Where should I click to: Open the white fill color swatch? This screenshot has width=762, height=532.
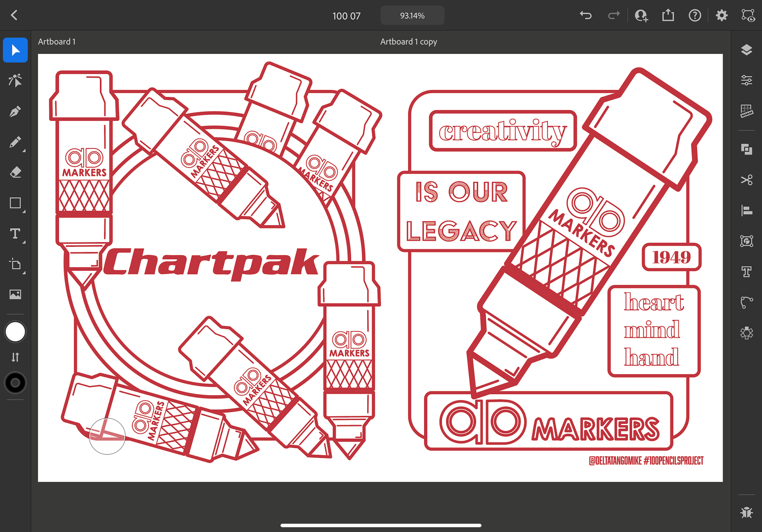[15, 332]
